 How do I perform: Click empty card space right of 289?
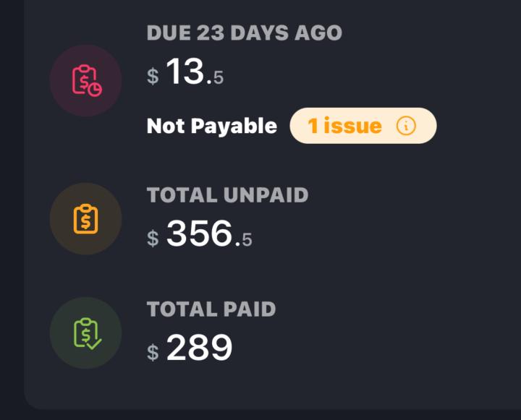(376, 348)
